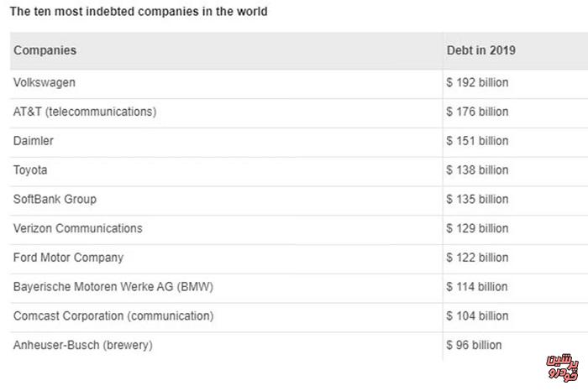The image size is (588, 391).
Task: Click the $ 176 billion debt value
Action: 477,112
